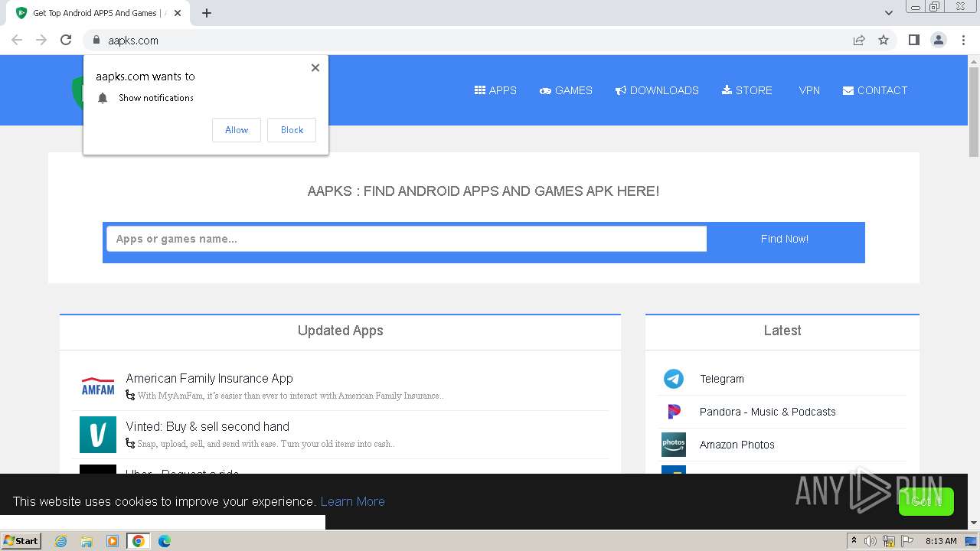Click the 'Latest' heading
Viewport: 980px width, 551px height.
[x=782, y=331]
